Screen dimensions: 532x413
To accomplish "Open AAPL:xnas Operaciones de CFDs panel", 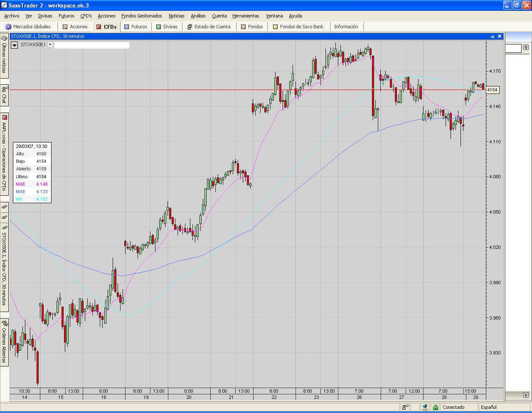I will (4, 153).
